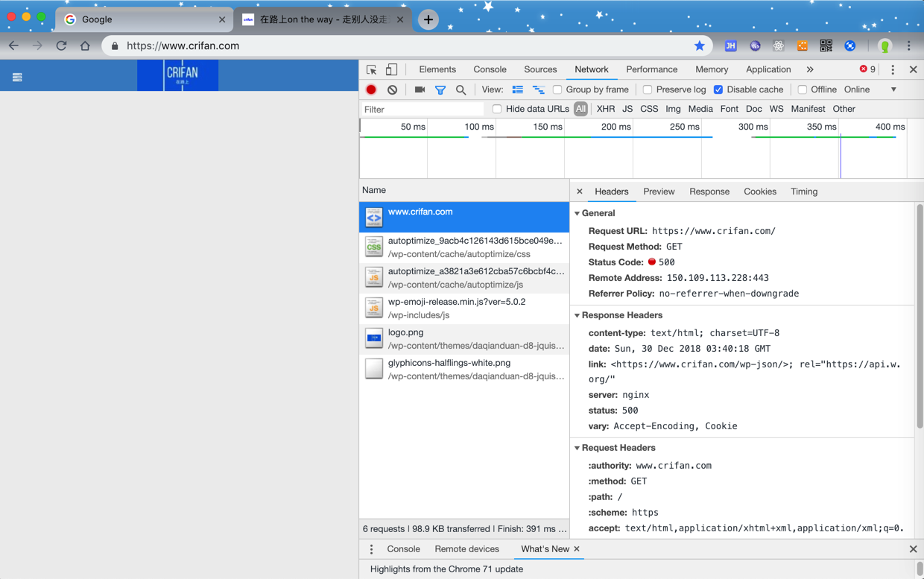Screen dimensions: 924x579
Task: Open drawer three-dot menu next to Console
Action: 371,549
